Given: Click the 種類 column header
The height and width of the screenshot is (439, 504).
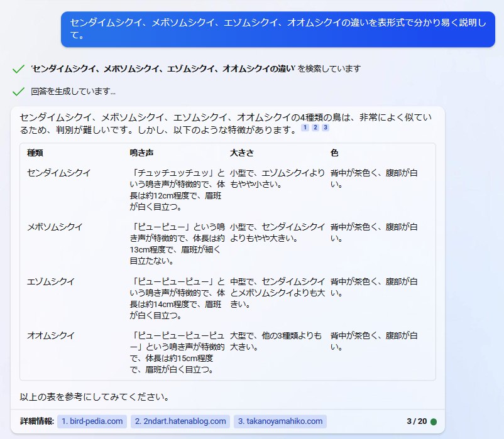Looking at the screenshot, I should [x=35, y=153].
